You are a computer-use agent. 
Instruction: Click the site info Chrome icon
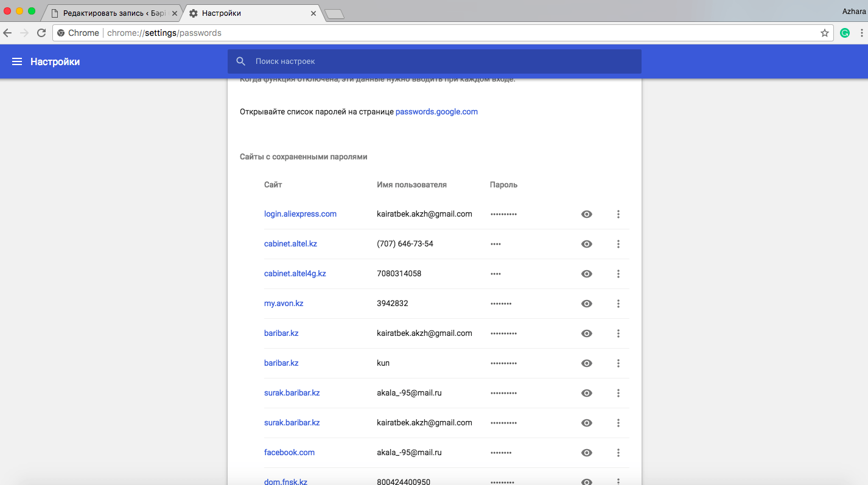pyautogui.click(x=61, y=33)
